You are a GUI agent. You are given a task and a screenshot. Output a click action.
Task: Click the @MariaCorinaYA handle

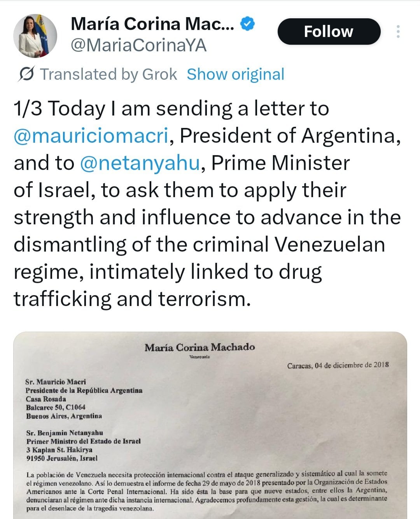click(138, 45)
